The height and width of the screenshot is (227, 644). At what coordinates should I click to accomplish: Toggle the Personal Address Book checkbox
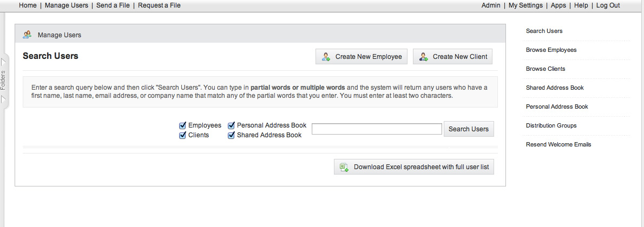(231, 125)
